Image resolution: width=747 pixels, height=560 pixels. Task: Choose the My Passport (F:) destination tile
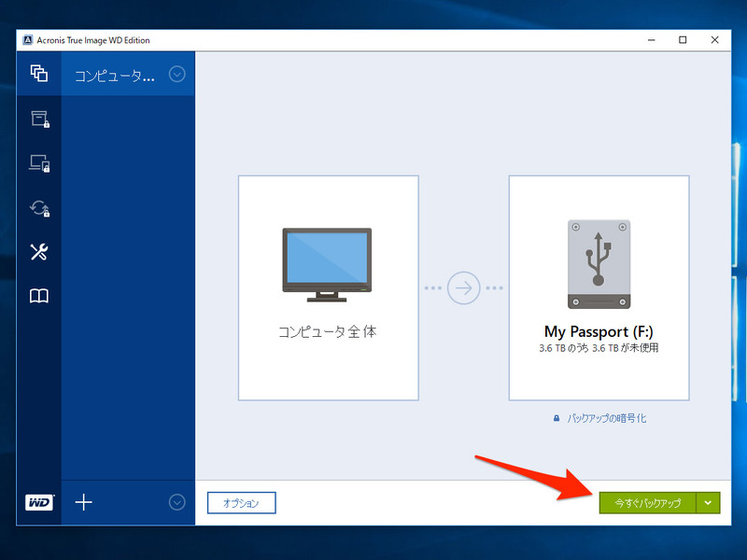tap(599, 288)
